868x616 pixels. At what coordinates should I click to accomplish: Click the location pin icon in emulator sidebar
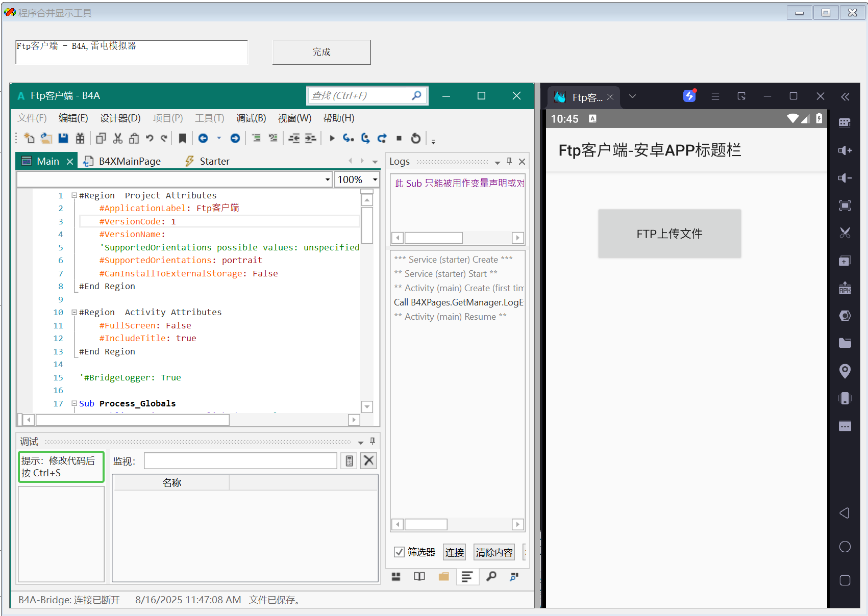(x=845, y=371)
